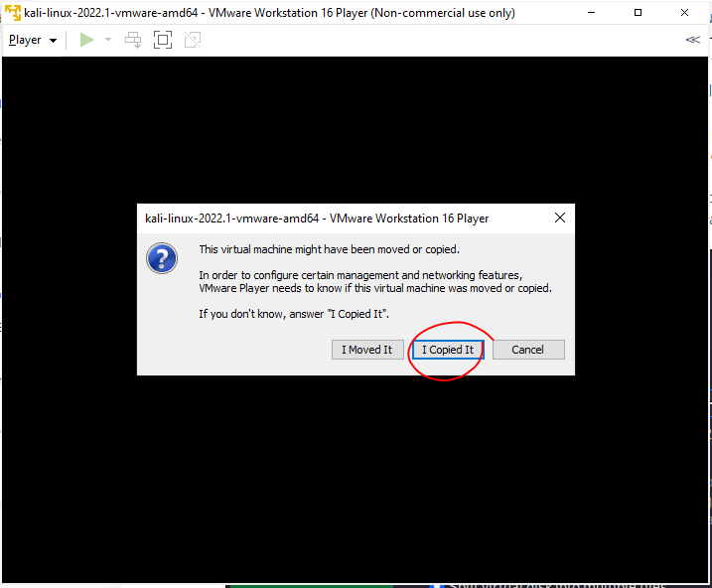Minimize the VMware Player window
The width and height of the screenshot is (712, 588).
[x=591, y=13]
